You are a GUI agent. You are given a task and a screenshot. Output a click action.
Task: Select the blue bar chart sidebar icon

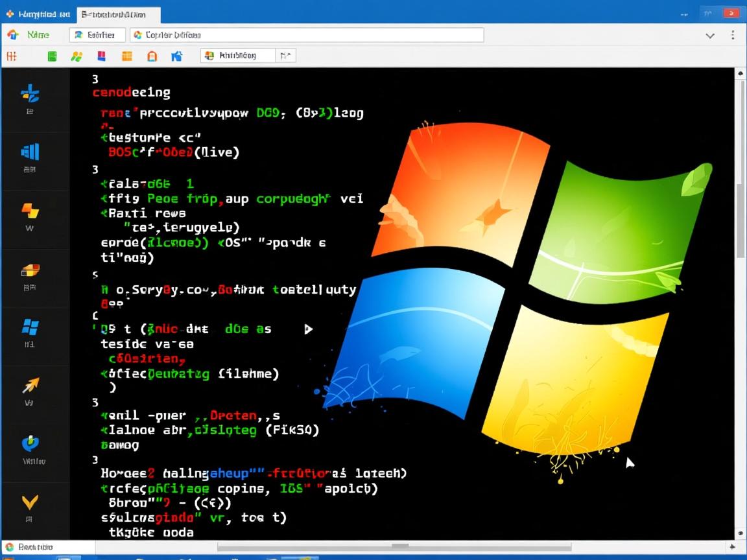click(x=30, y=152)
